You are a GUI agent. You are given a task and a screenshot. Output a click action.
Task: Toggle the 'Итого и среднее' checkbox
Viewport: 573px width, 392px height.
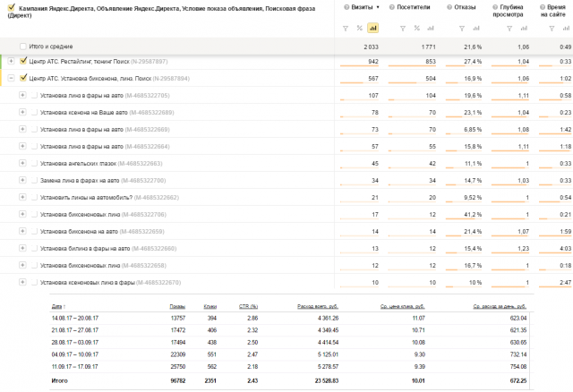coord(23,46)
